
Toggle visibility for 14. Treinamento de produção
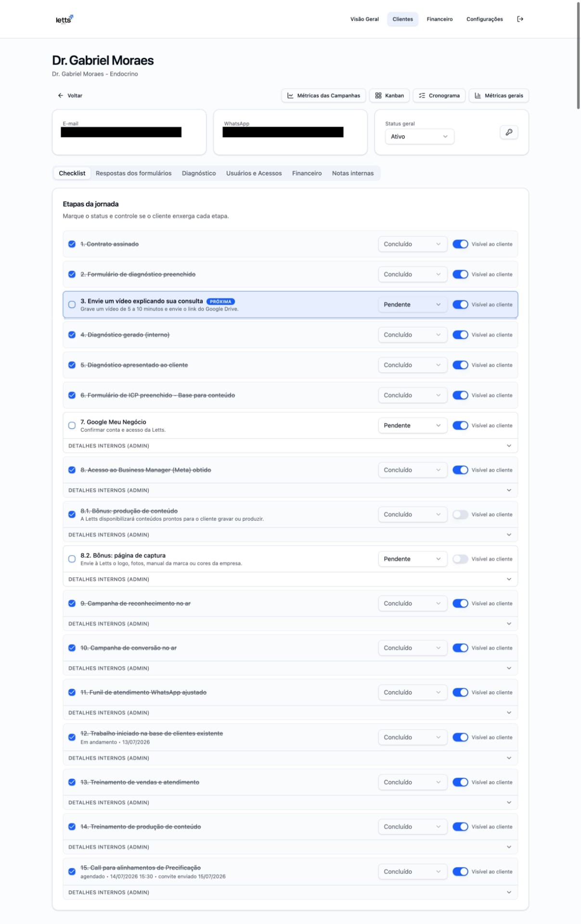[x=460, y=827]
